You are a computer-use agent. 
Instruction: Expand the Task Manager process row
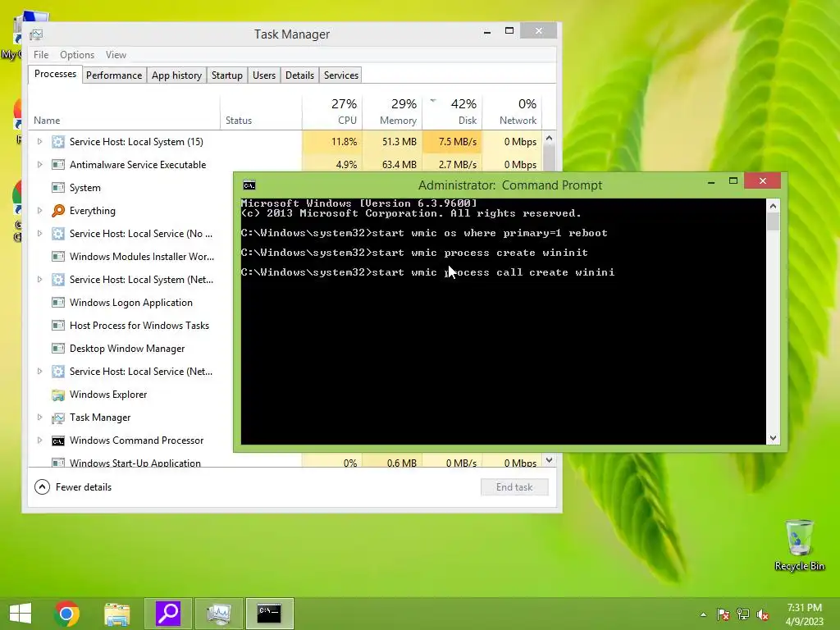39,418
